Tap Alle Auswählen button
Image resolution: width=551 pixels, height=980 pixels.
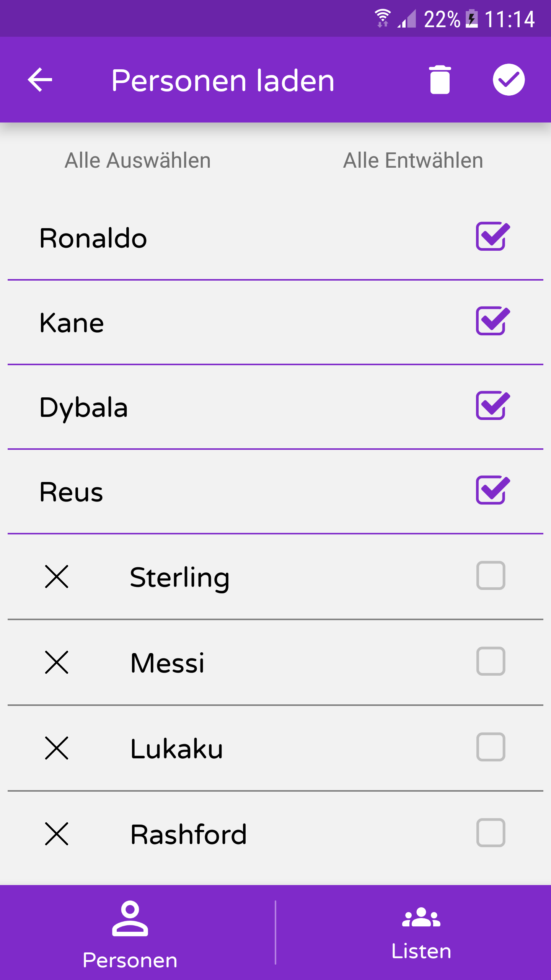click(138, 160)
